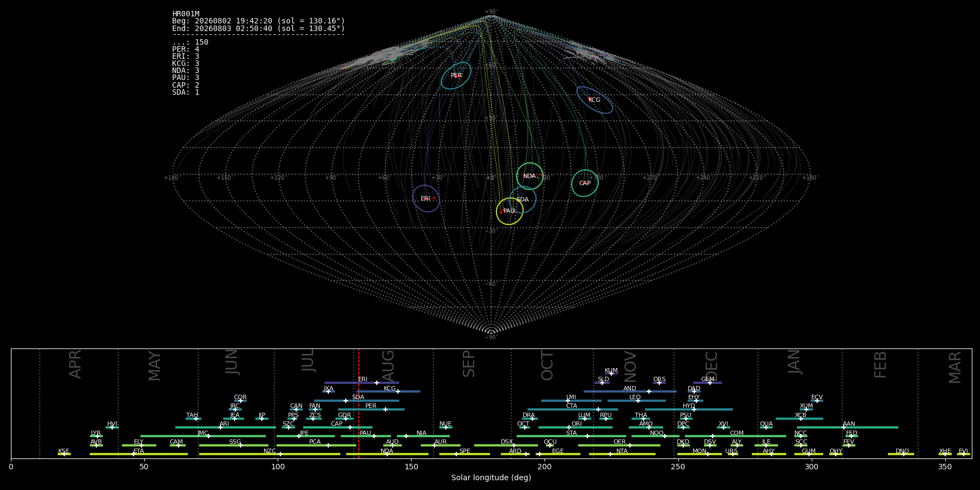The width and height of the screenshot is (980, 490).
Task: Select the ETA shower bar in timeline
Action: 139,454
